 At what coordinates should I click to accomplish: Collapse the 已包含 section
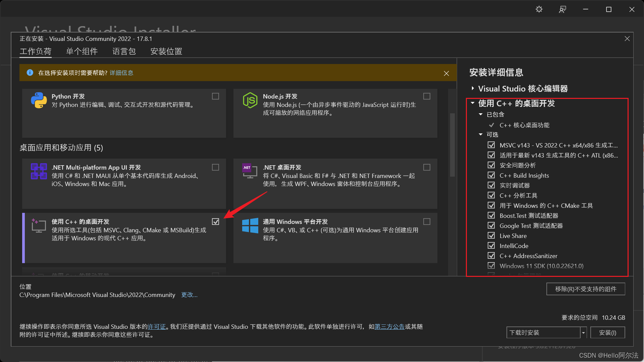481,115
